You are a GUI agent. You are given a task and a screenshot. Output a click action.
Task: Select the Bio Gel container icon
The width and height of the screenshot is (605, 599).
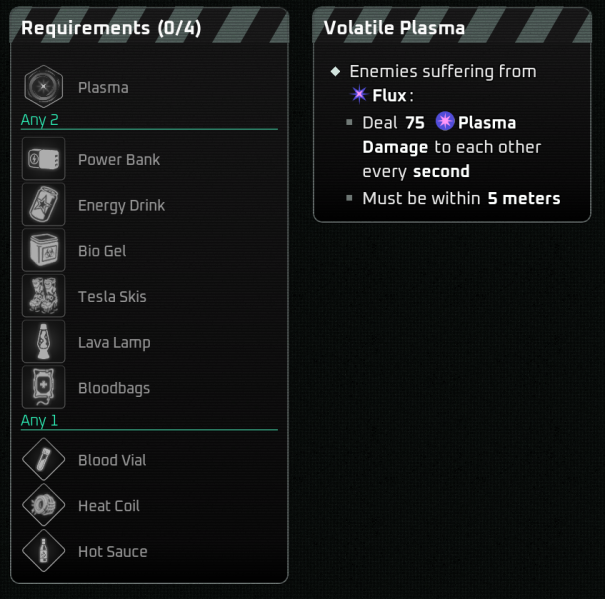coord(43,250)
